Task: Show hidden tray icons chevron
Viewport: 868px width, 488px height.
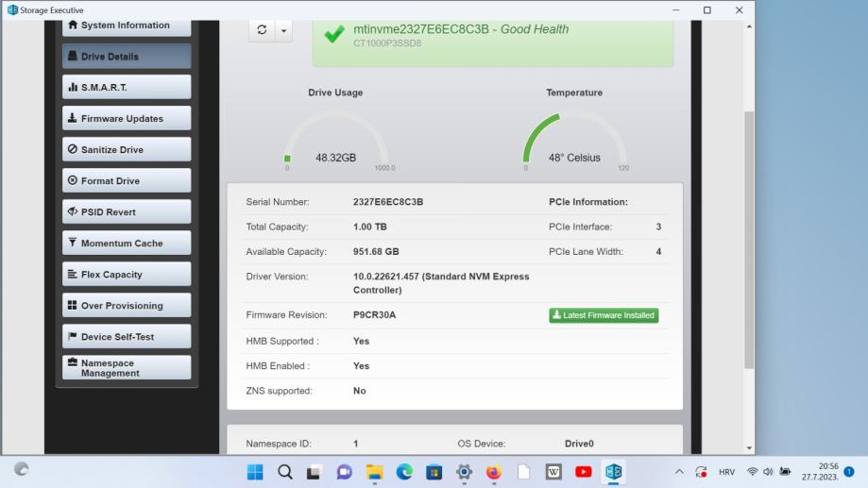Action: coord(679,472)
